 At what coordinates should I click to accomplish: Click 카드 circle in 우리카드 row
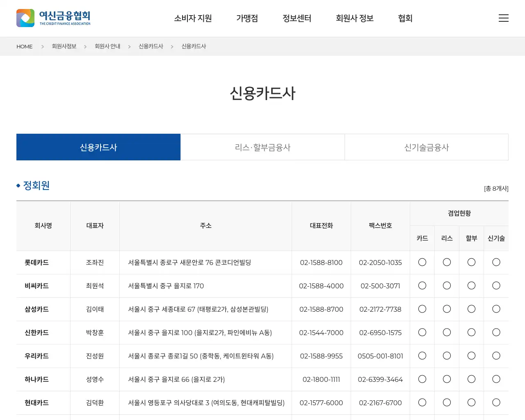[x=422, y=356]
